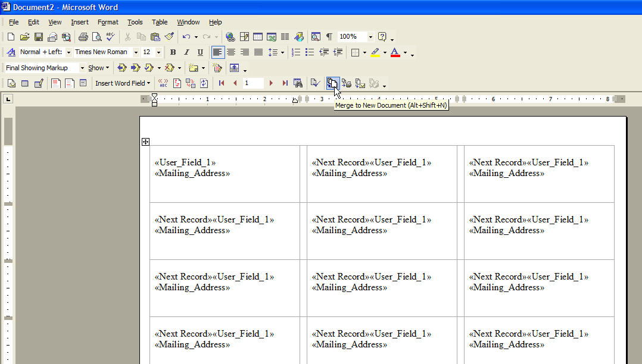
Task: Apply red font color
Action: [x=395, y=52]
